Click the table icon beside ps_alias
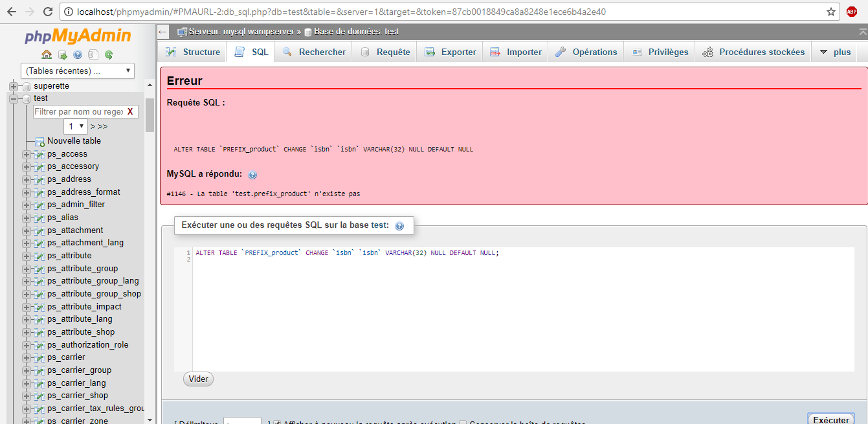Viewport: 868px width, 424px height. 39,218
